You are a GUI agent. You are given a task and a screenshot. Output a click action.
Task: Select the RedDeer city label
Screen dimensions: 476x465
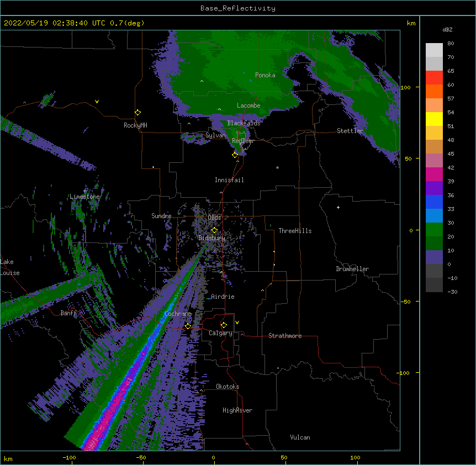tap(243, 141)
